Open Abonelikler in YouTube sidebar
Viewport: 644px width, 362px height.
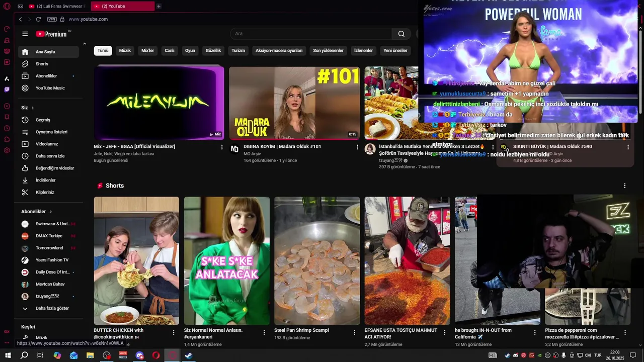(49, 76)
